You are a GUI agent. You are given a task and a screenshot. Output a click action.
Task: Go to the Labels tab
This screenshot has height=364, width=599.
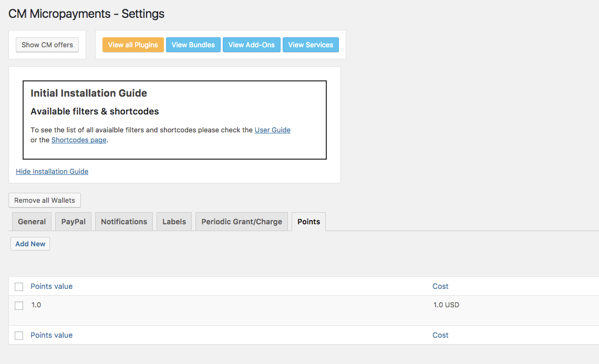[174, 222]
